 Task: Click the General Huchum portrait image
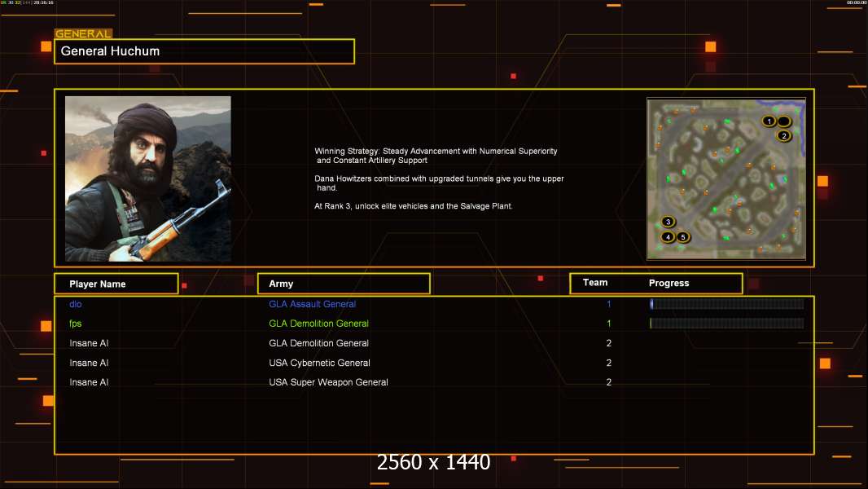(148, 178)
